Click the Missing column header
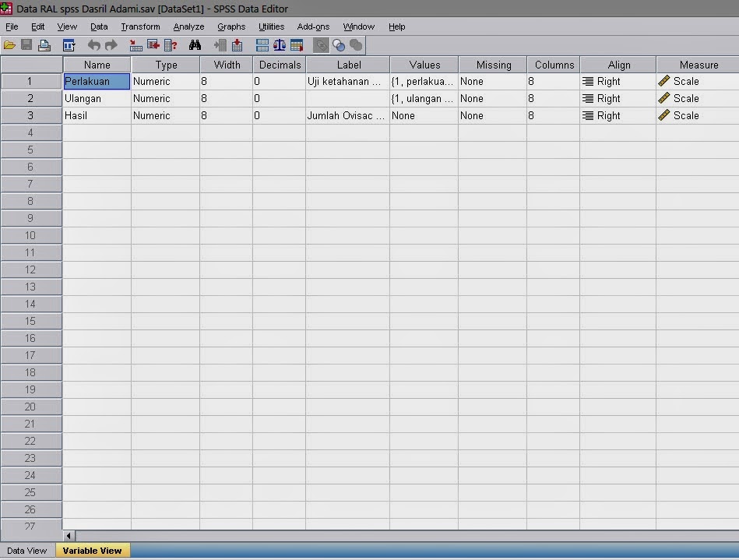 tap(493, 65)
